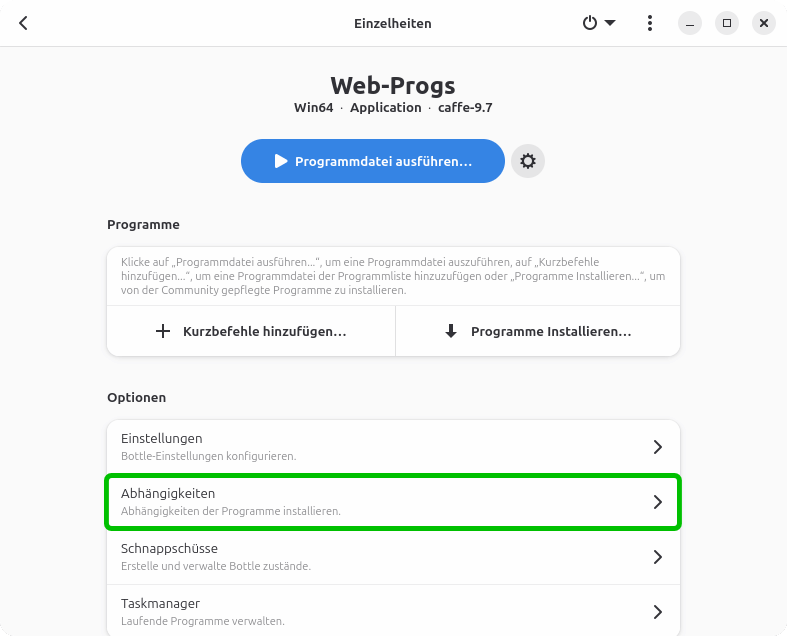The width and height of the screenshot is (787, 636).
Task: Expand Taskmanager using its chevron arrow
Action: click(x=657, y=611)
